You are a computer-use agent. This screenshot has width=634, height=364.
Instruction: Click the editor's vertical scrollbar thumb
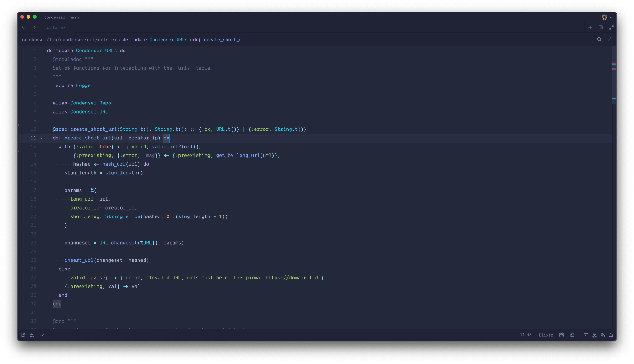click(x=614, y=75)
